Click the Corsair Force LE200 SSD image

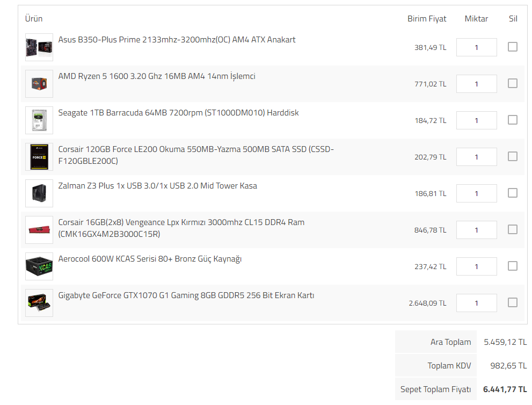pyautogui.click(x=39, y=157)
